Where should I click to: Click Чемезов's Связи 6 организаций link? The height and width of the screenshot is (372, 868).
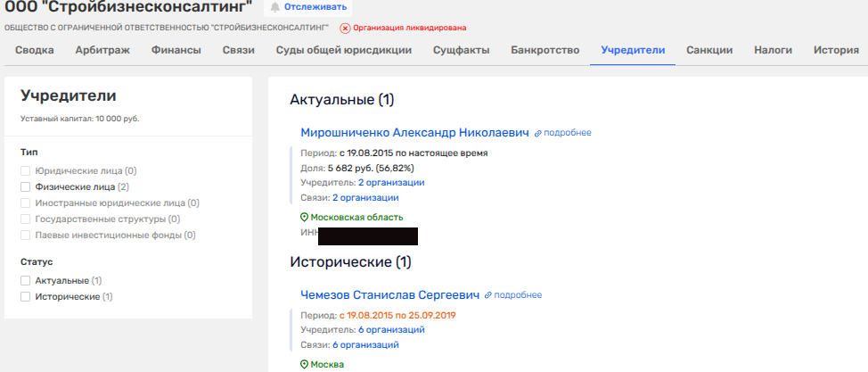365,344
